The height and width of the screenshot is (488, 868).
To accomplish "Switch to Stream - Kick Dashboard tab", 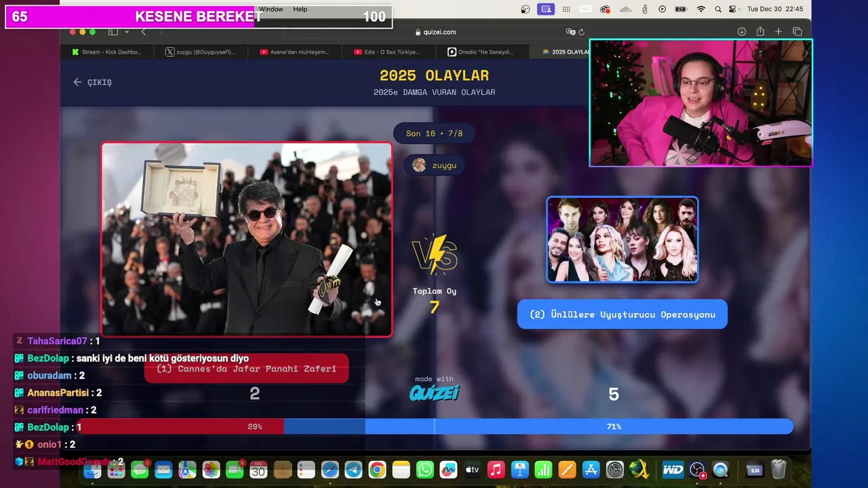I will (108, 52).
